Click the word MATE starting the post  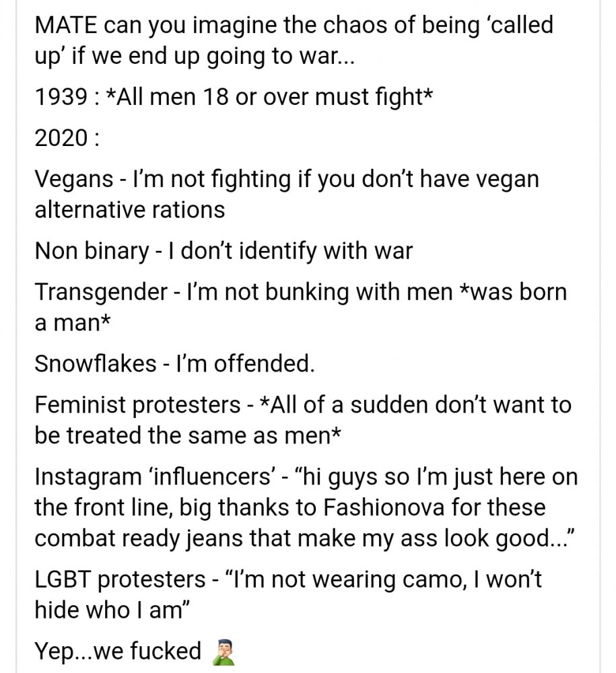pyautogui.click(x=66, y=26)
